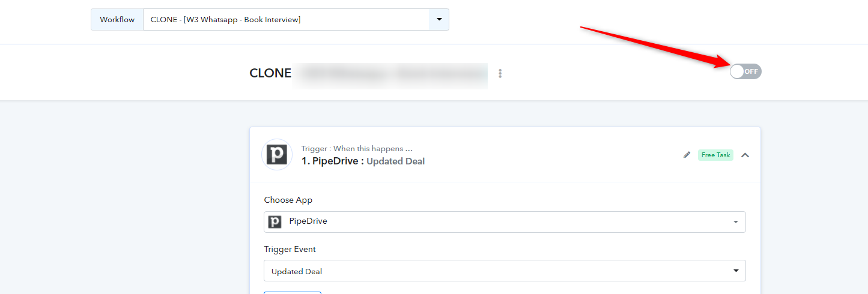Expand the Choose App dropdown arrow

coord(736,222)
